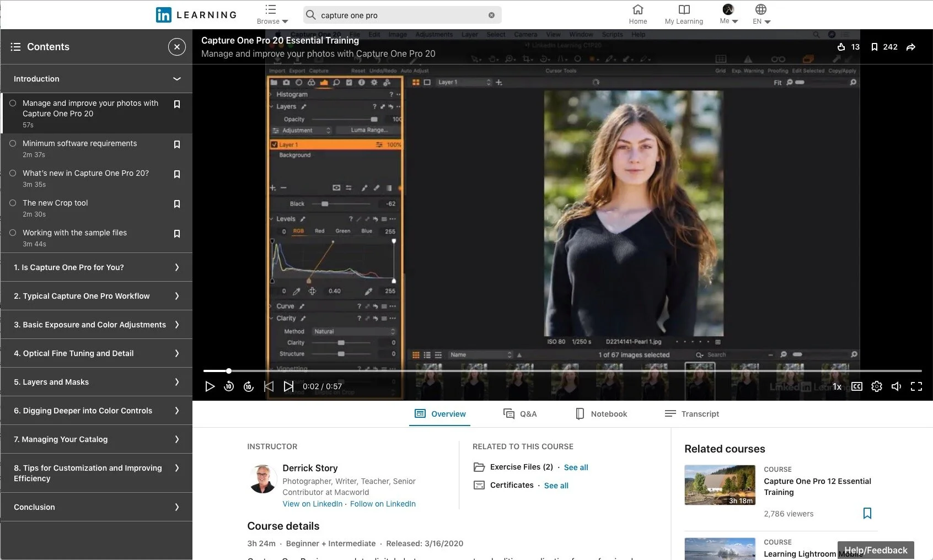Open the Browse menu
The width and height of the screenshot is (933, 560).
pos(272,15)
